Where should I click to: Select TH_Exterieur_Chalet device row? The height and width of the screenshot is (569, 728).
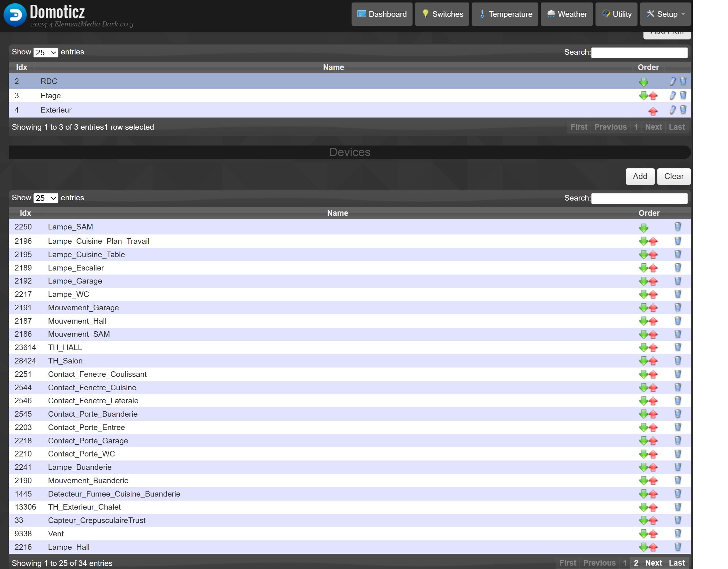[x=350, y=507]
